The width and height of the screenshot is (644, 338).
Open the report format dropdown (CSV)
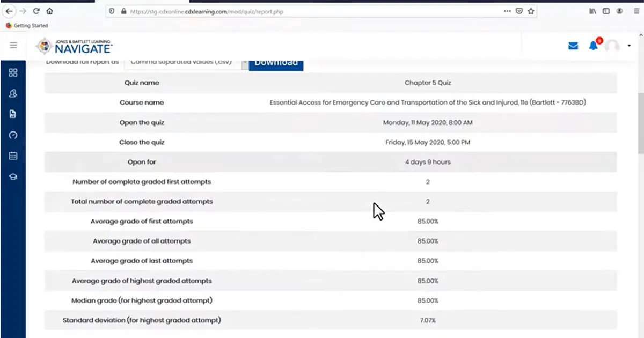point(186,62)
